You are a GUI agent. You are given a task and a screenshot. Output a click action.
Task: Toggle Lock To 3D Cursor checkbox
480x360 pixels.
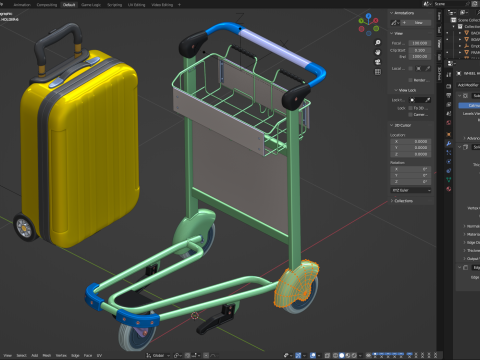[x=411, y=108]
